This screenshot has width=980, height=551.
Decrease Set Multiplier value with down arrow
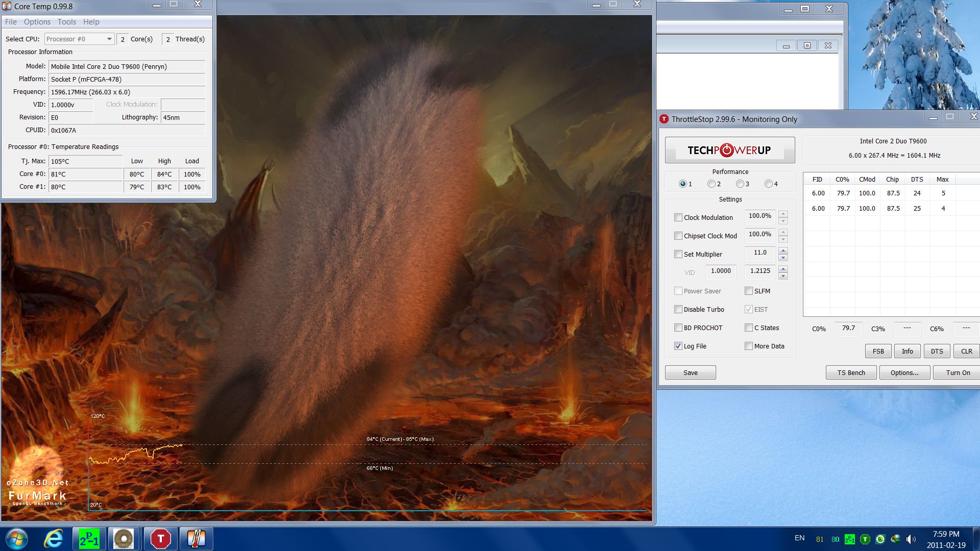tap(783, 258)
